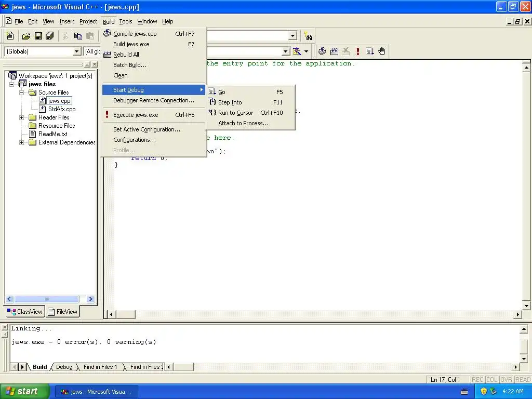Click the jews Visual C++ taskbar button
This screenshot has height=399, width=532.
tap(96, 392)
